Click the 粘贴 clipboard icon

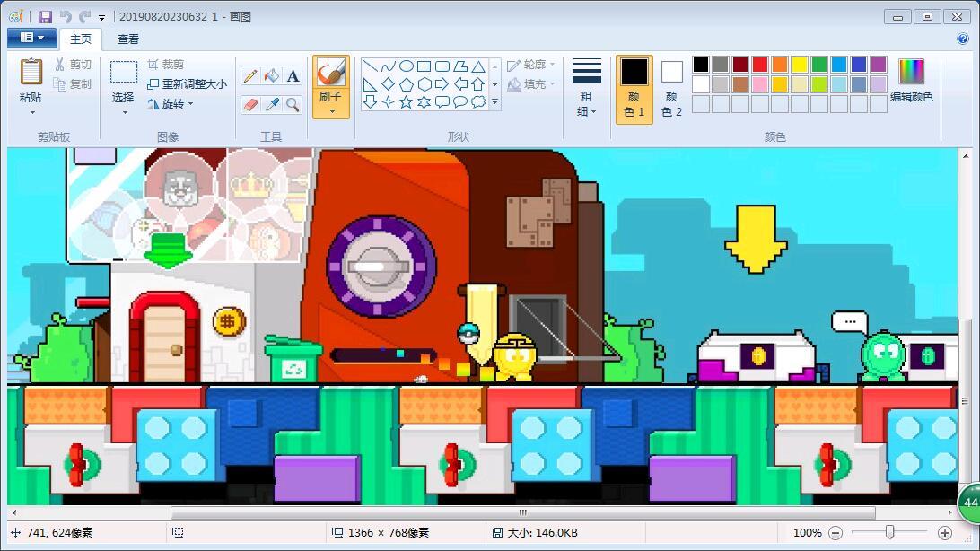(31, 73)
